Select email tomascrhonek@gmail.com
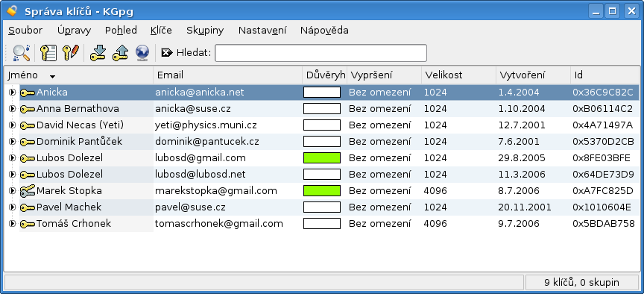Image resolution: width=644 pixels, height=294 pixels. (219, 224)
